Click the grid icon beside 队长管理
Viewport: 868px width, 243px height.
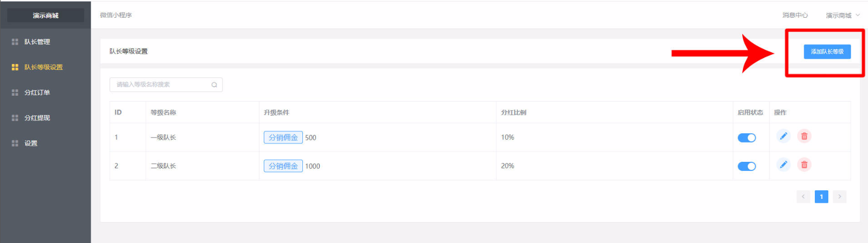(x=15, y=42)
